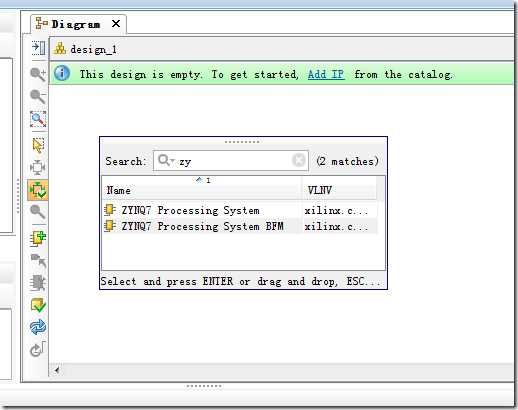Click into the IP search input field
The width and height of the screenshot is (518, 410).
click(231, 161)
